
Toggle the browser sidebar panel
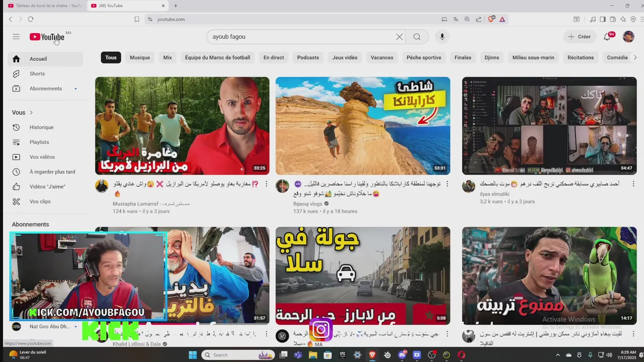[603, 19]
